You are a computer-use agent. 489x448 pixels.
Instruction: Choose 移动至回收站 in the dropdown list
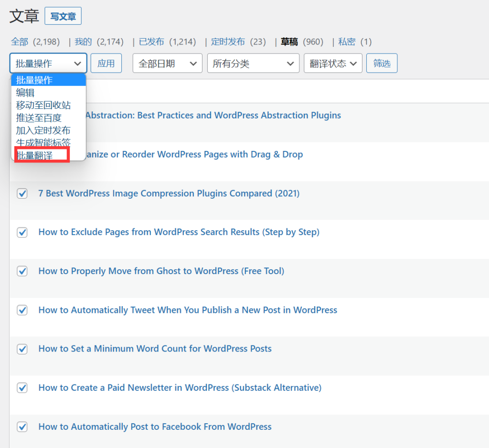coord(43,105)
